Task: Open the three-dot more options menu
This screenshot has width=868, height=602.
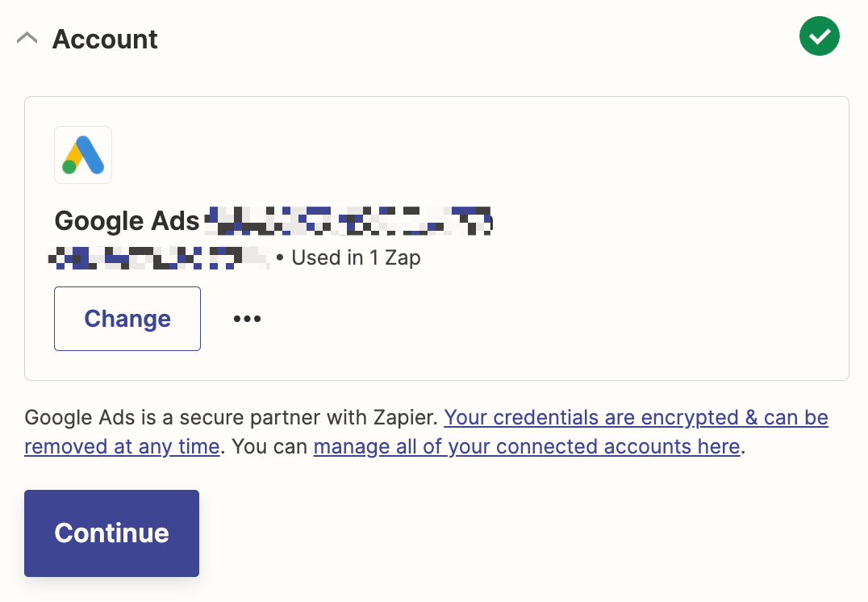Action: 247,319
